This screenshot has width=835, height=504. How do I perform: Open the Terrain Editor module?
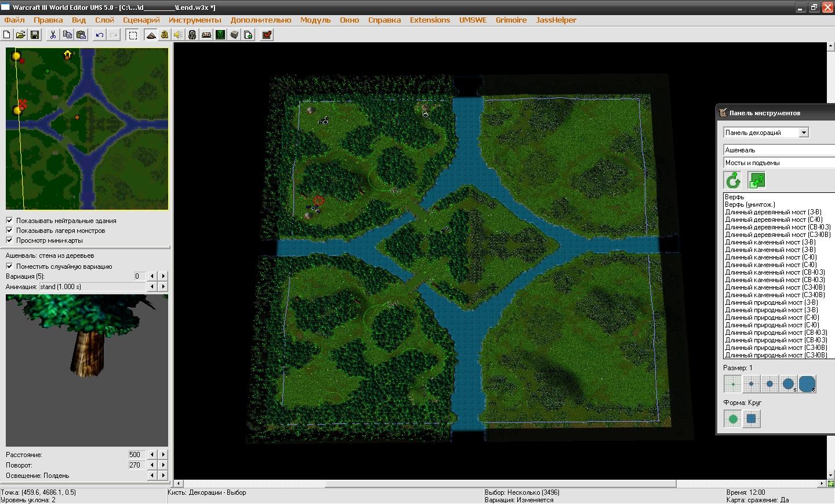151,35
